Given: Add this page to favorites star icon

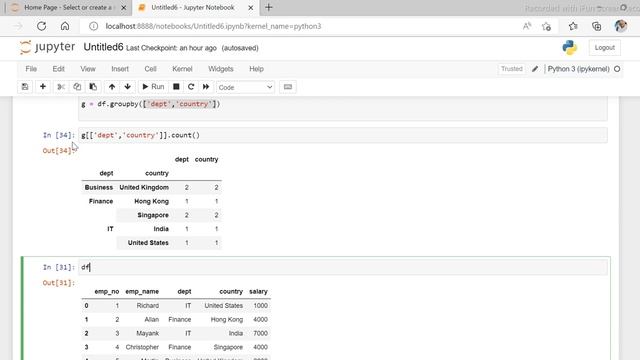Looking at the screenshot, I should click(x=547, y=27).
